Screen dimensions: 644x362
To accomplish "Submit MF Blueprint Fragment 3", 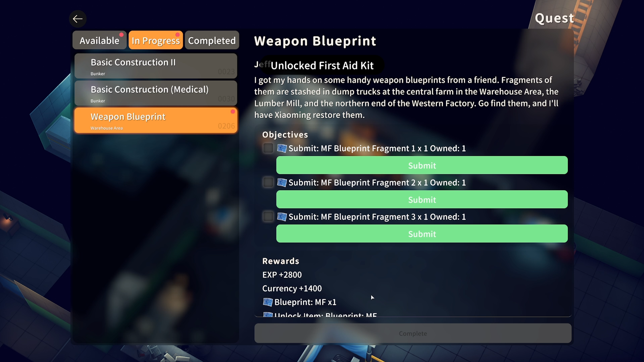I will pos(422,234).
